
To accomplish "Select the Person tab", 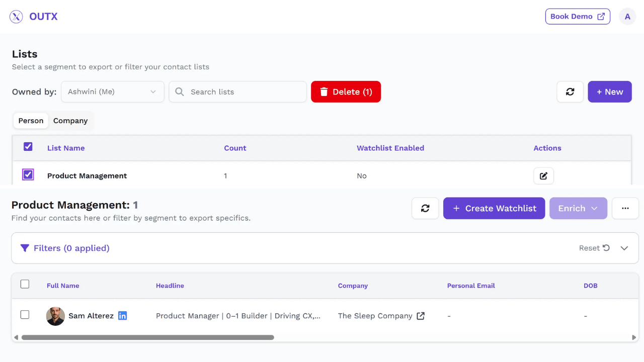I will tap(31, 121).
